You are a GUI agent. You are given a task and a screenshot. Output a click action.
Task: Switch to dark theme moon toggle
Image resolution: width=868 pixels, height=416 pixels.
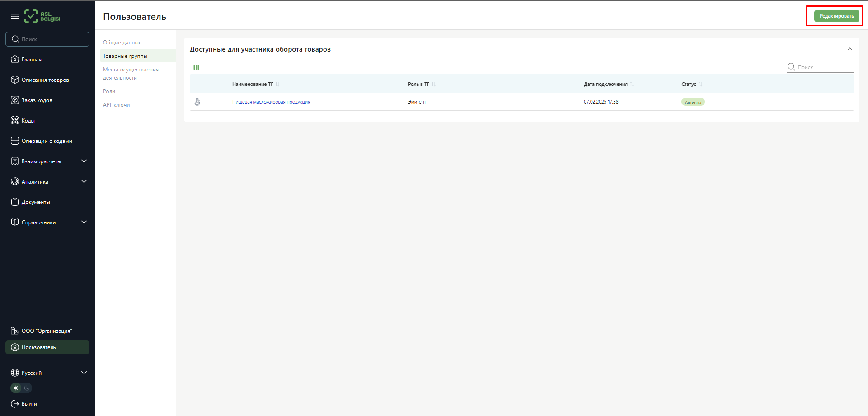click(27, 388)
